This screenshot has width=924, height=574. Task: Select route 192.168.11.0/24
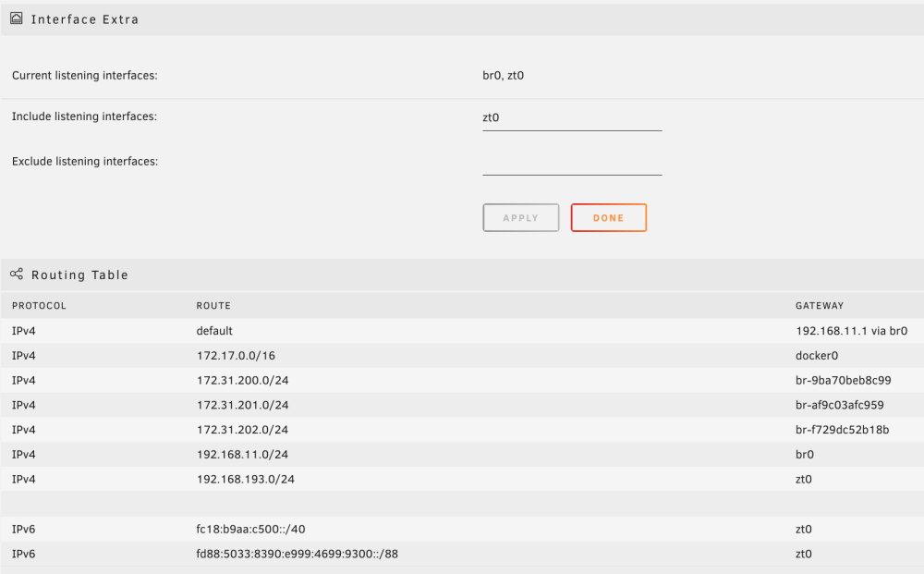pyautogui.click(x=242, y=455)
